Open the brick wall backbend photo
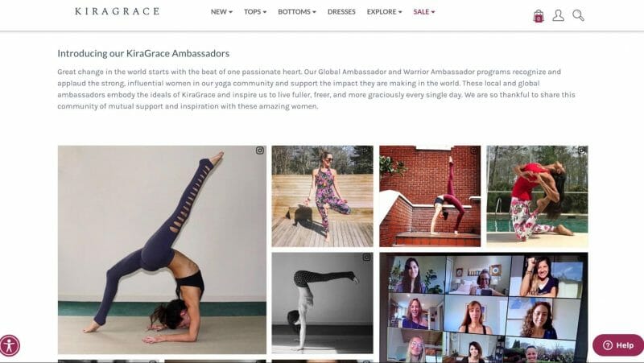Screen dimensions: 644x363 [x=430, y=196]
